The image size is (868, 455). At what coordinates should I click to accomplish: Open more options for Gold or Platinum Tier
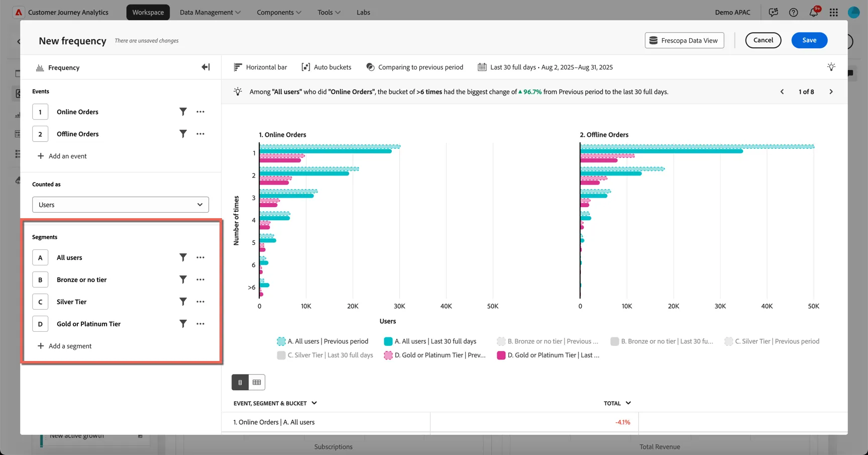click(200, 324)
